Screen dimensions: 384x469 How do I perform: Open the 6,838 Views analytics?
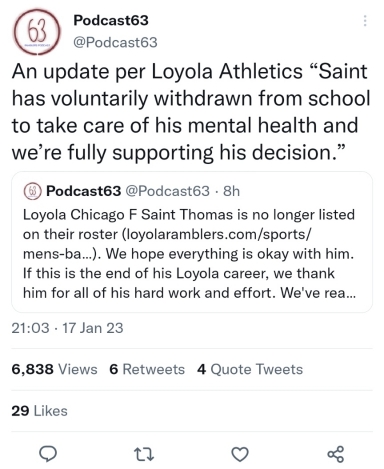point(54,369)
